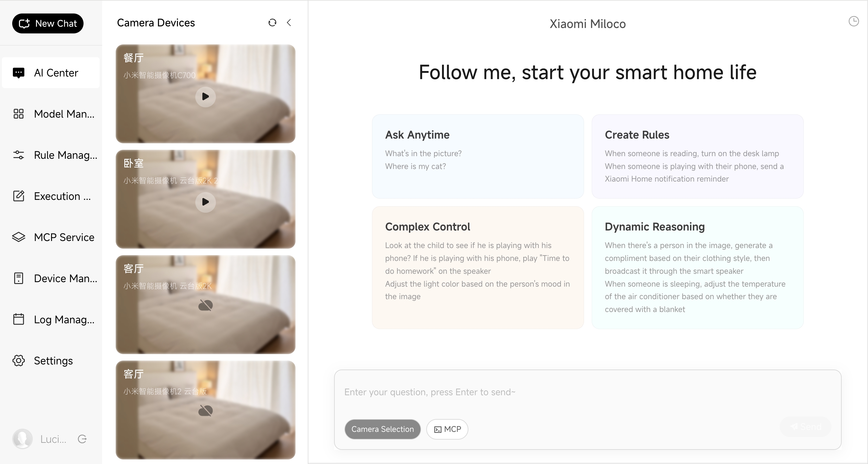868x464 pixels.
Task: Play the 餐厅 camera stream
Action: (205, 97)
